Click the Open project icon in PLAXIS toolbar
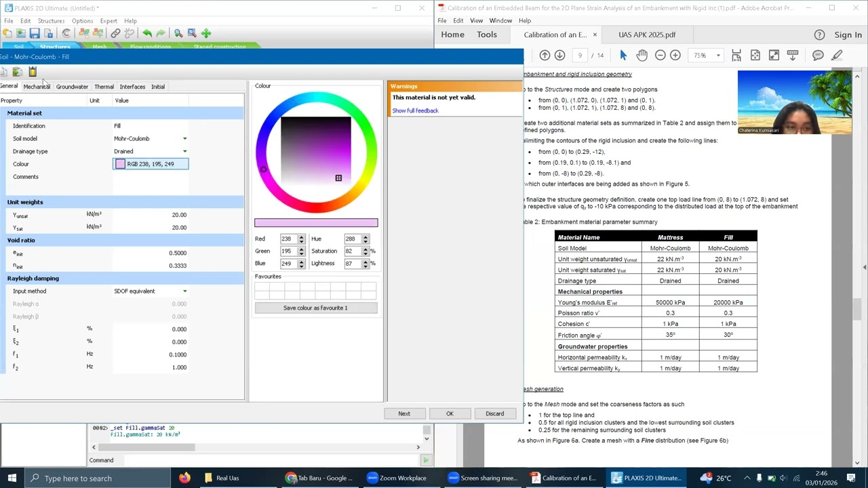 [21, 33]
